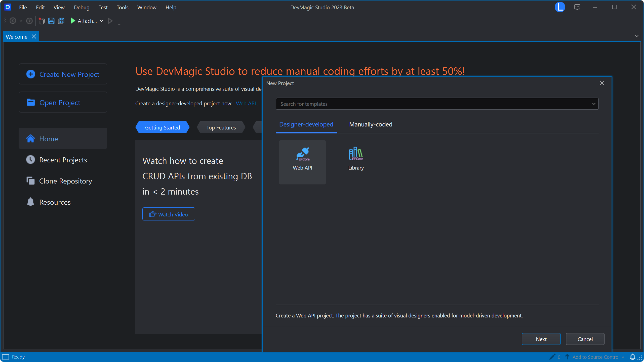Click the green Attach play icon
Image resolution: width=644 pixels, height=362 pixels.
(73, 21)
